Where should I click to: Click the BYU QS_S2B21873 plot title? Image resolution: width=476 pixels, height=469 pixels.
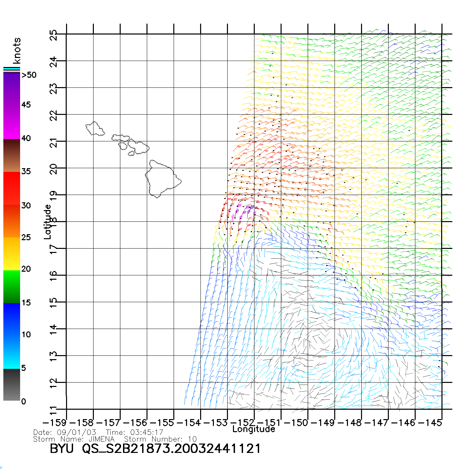click(155, 448)
